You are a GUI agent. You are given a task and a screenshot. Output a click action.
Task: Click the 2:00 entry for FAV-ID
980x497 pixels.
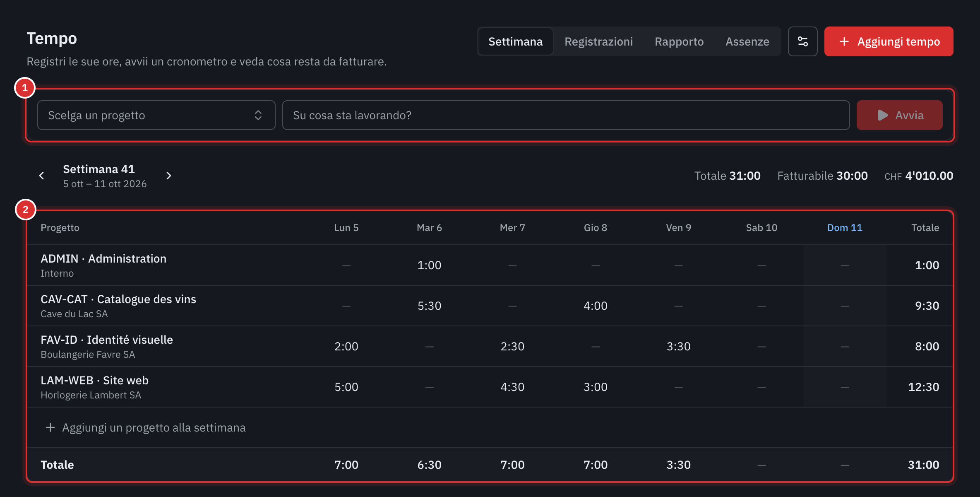coord(346,346)
